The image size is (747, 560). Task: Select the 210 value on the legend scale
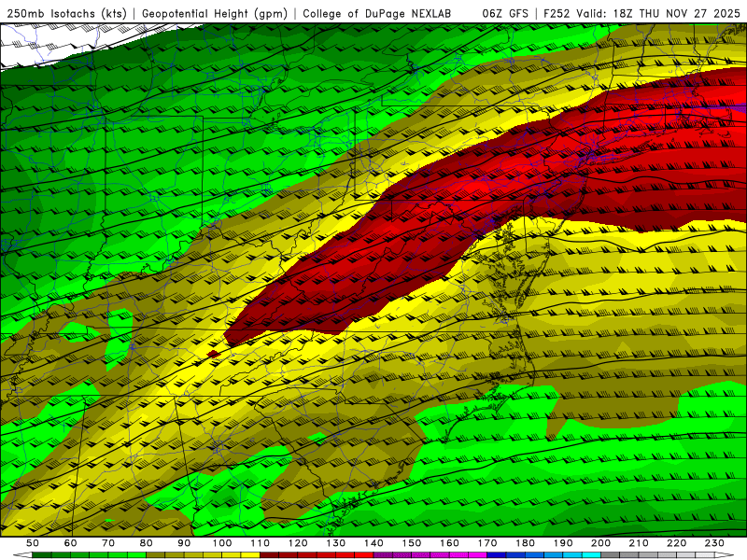pyautogui.click(x=639, y=543)
